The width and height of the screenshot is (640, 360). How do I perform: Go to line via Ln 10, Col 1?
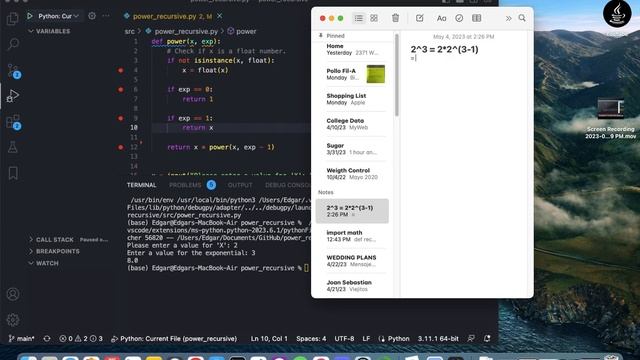tap(269, 338)
